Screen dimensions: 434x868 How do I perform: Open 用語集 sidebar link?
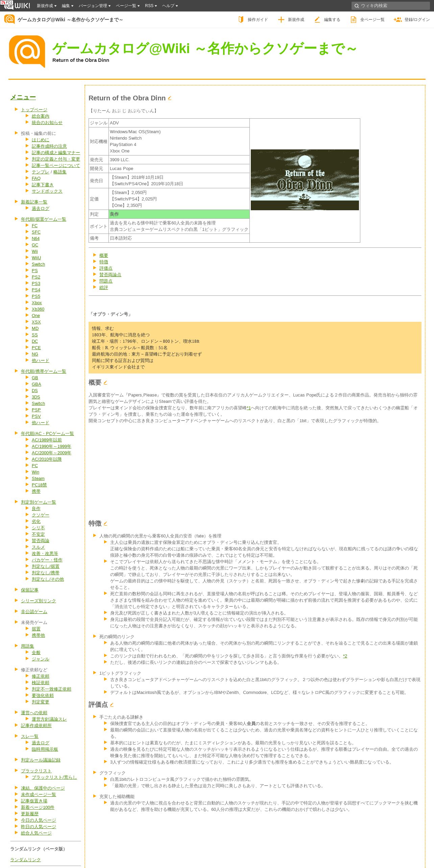(x=27, y=646)
